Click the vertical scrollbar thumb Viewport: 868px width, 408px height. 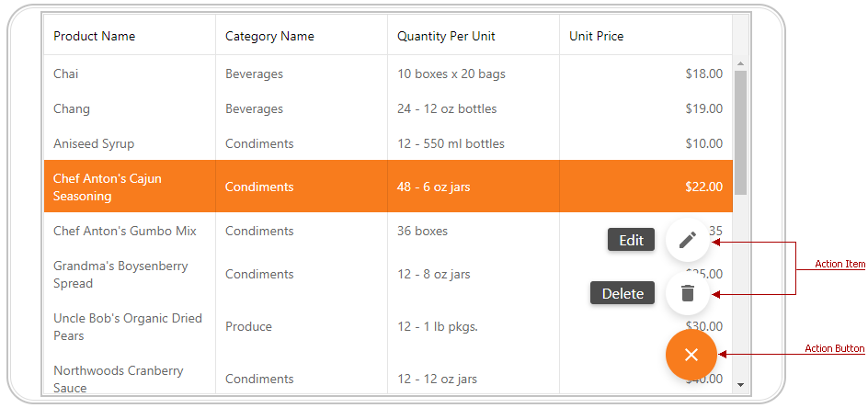tap(741, 132)
